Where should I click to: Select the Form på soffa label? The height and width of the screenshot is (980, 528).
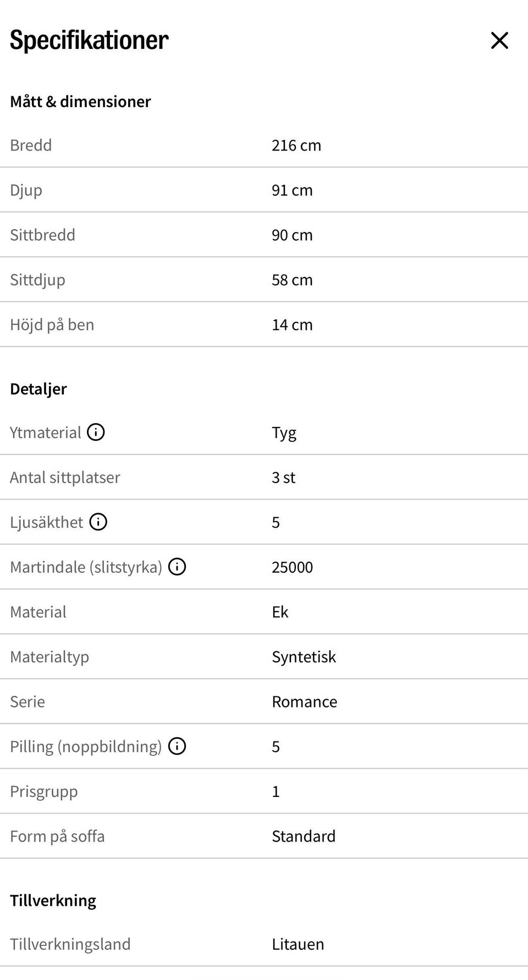point(57,836)
